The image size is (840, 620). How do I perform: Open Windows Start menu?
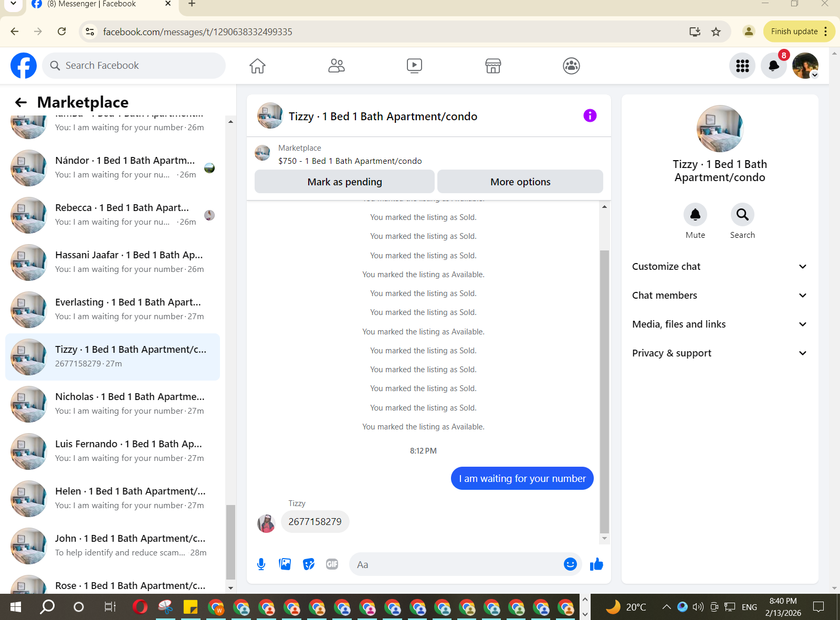[16, 607]
